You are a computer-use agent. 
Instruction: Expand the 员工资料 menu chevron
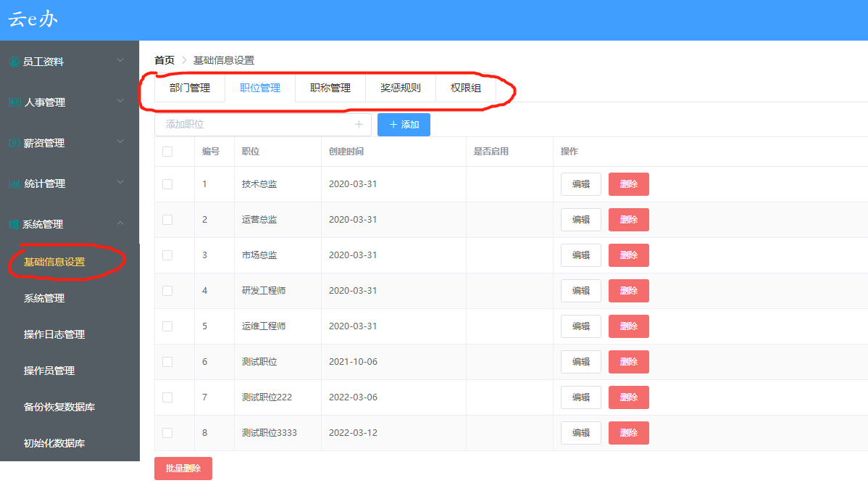click(x=120, y=60)
